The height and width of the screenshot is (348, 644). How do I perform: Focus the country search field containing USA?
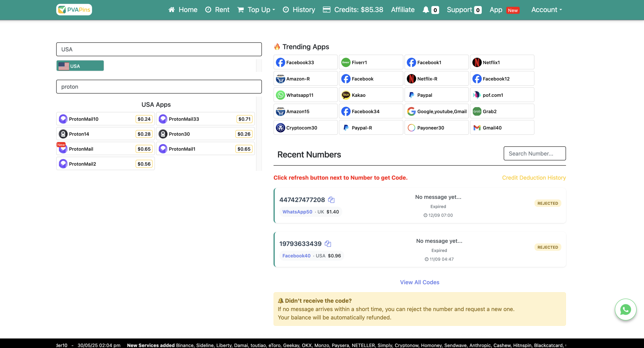click(x=159, y=49)
